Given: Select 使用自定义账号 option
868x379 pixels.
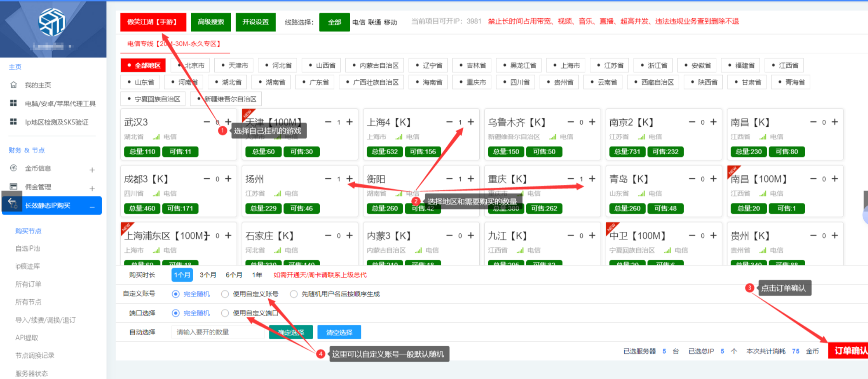Looking at the screenshot, I should (225, 294).
